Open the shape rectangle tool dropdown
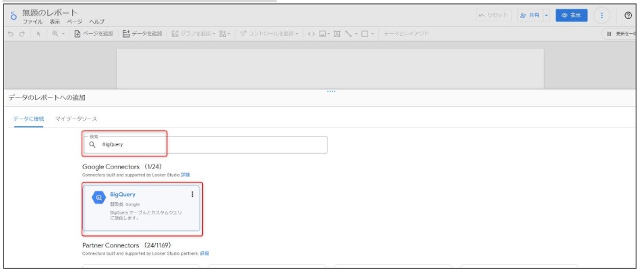Screen dimensions: 644x273 [368, 34]
